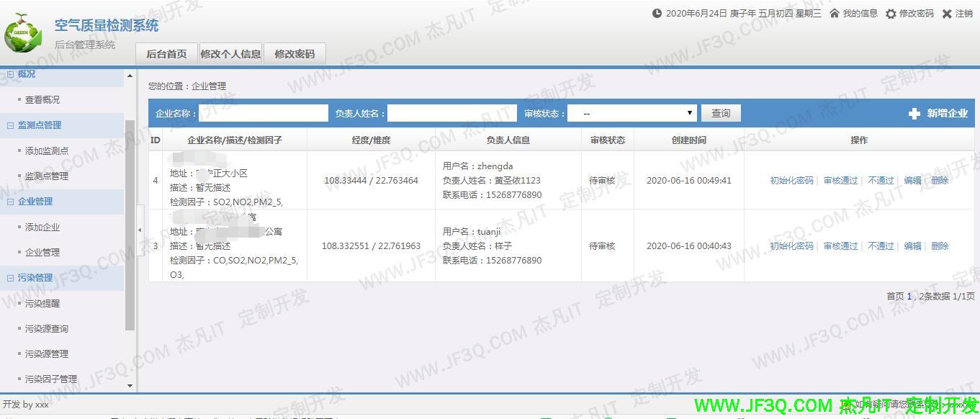This screenshot has height=419, width=980.
Task: Click the green logo icon
Action: 23,33
